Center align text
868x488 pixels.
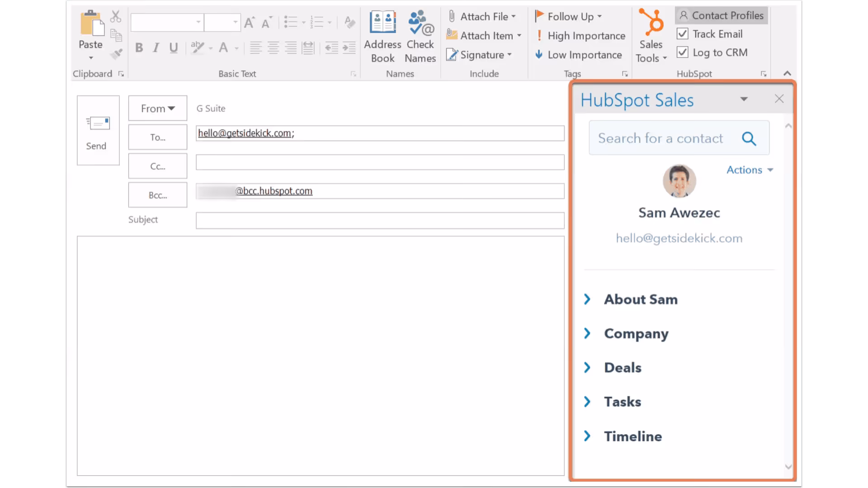273,47
